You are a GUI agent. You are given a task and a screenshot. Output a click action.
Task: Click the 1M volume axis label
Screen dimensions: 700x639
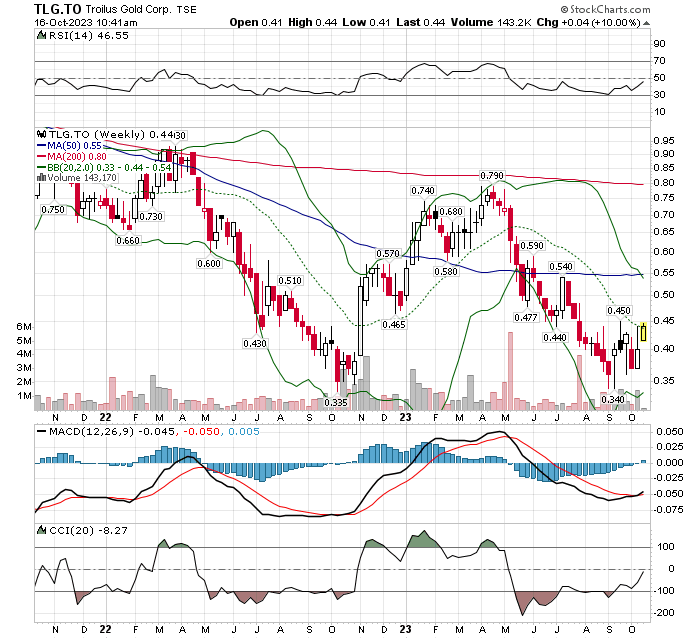(25, 396)
